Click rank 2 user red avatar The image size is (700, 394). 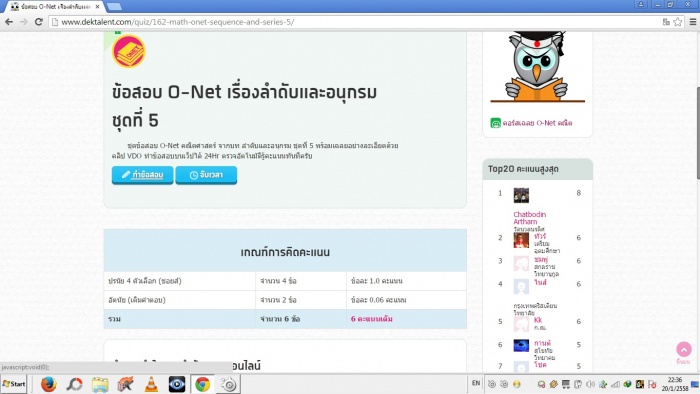point(521,240)
